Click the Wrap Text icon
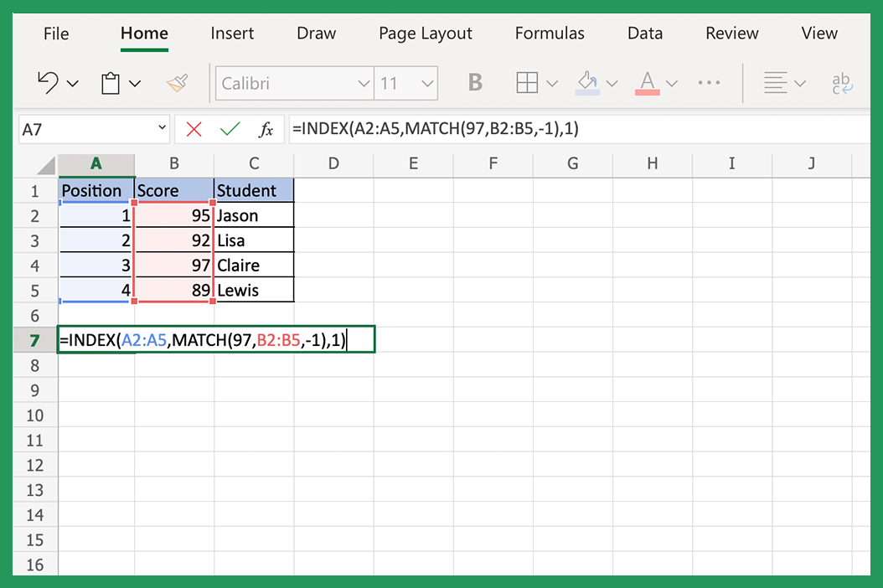Screen dimensions: 883x588 [x=843, y=82]
